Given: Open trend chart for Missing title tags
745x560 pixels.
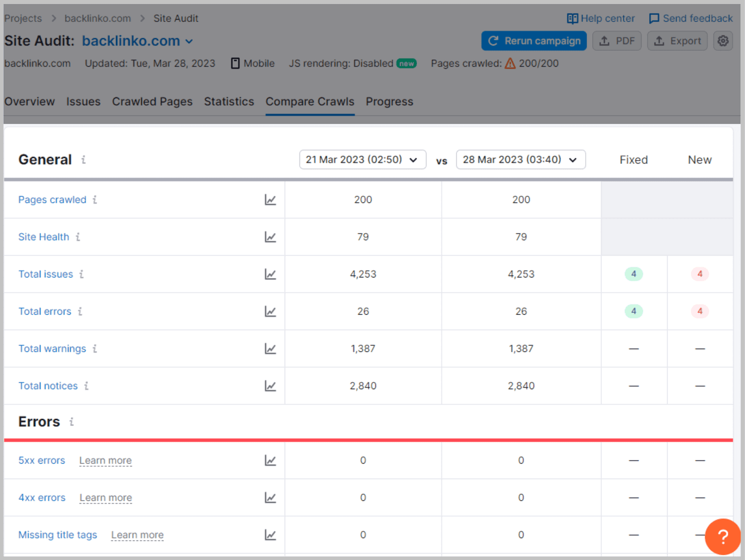Looking at the screenshot, I should 270,535.
